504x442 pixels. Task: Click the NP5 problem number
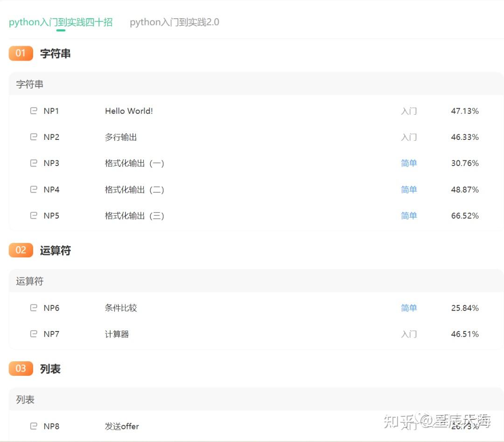click(51, 215)
